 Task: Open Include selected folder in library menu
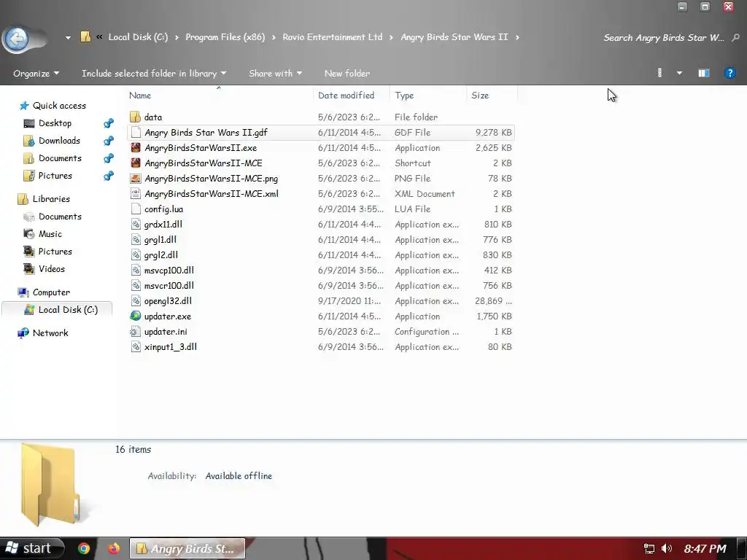point(154,74)
